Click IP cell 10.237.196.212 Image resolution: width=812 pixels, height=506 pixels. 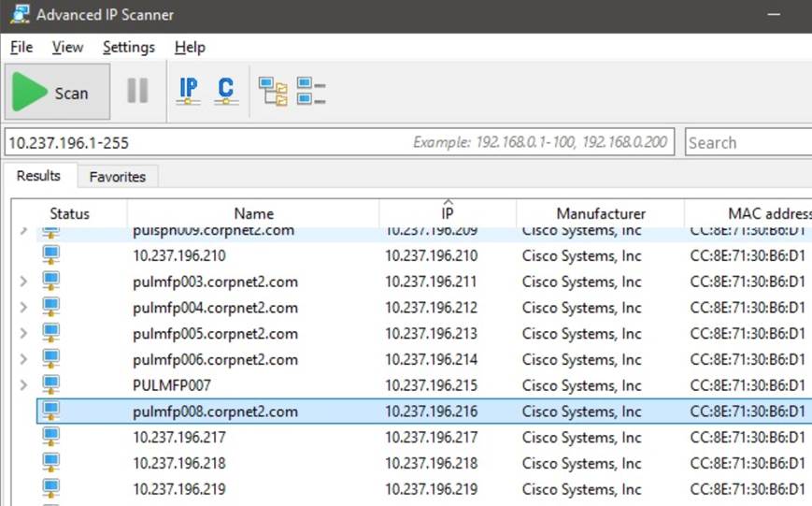pyautogui.click(x=431, y=308)
